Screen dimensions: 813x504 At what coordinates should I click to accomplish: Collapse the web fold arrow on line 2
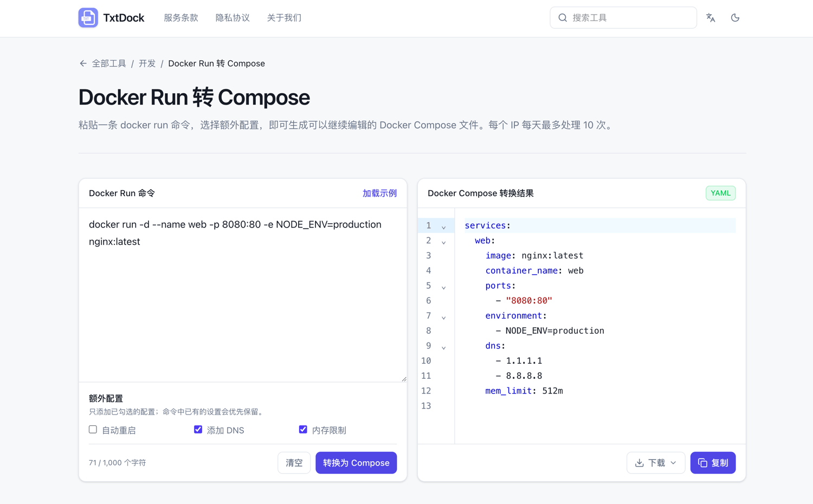coord(443,242)
